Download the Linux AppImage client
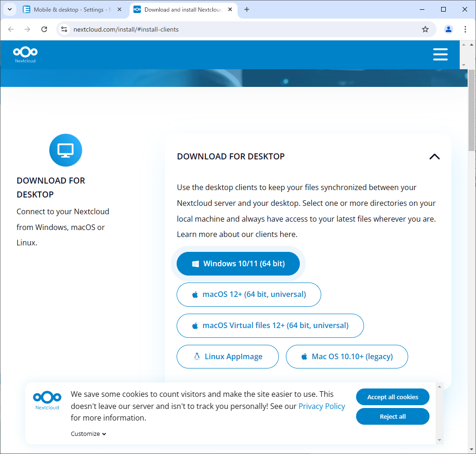The image size is (476, 454). (228, 356)
